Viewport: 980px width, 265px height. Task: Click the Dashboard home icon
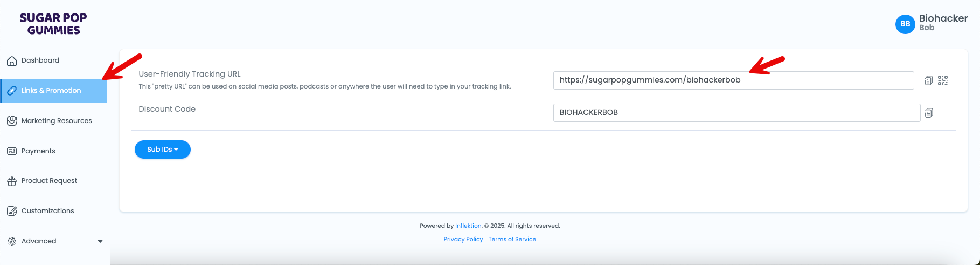12,60
